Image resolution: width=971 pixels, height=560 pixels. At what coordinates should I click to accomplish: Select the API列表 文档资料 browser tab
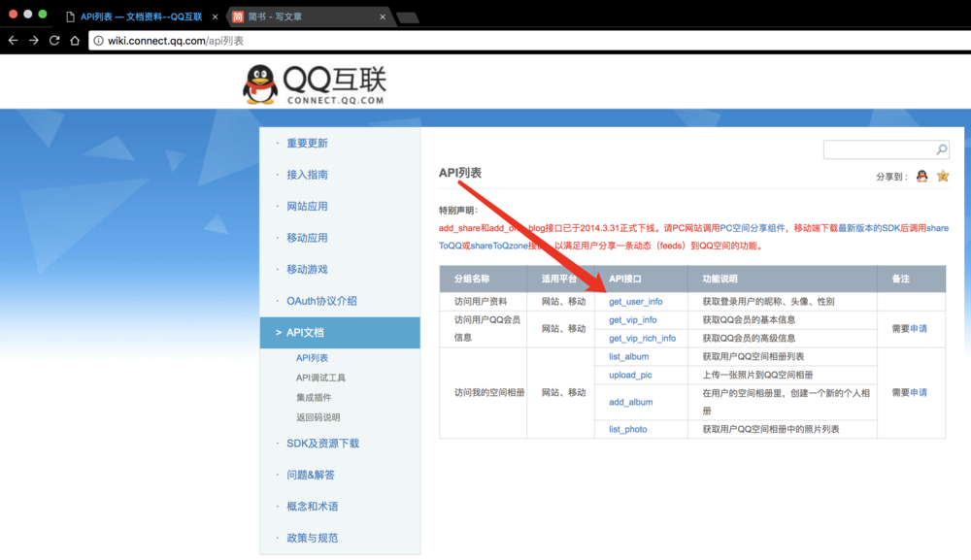click(141, 16)
